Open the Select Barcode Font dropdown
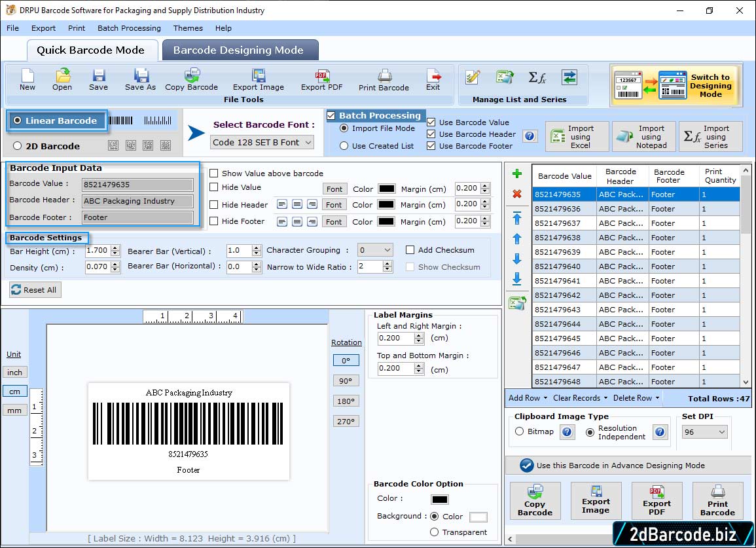756x548 pixels. 262,142
